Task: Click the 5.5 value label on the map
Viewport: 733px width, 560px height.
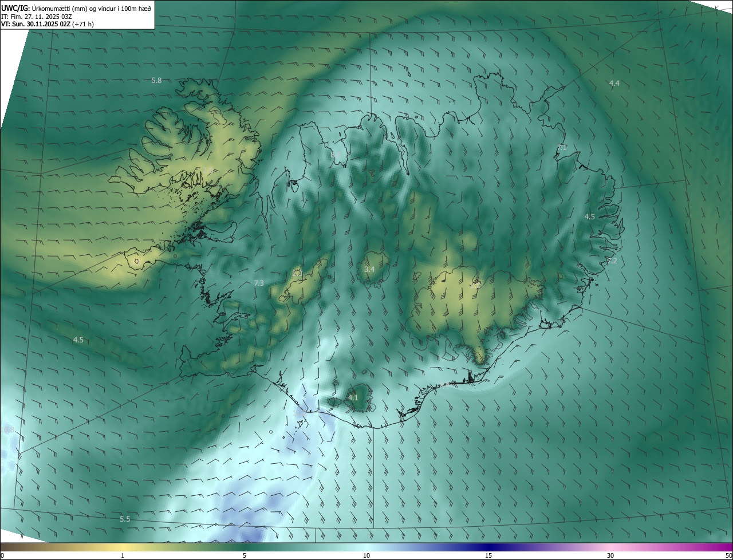Action: pos(125,519)
